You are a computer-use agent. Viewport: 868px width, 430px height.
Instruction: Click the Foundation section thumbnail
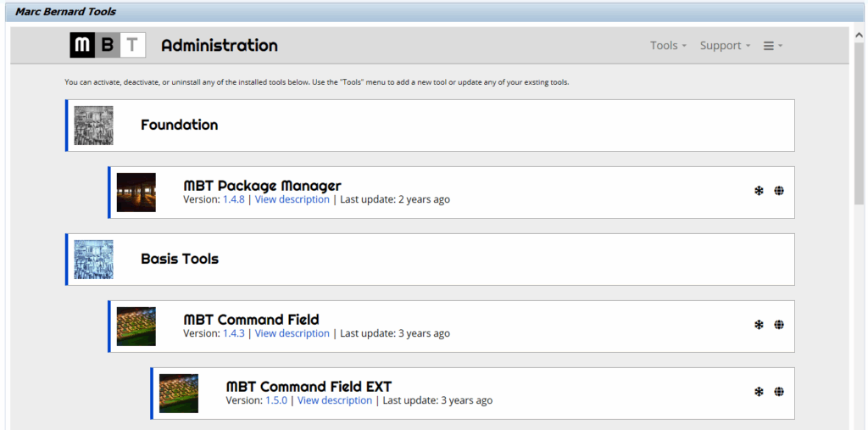[93, 126]
